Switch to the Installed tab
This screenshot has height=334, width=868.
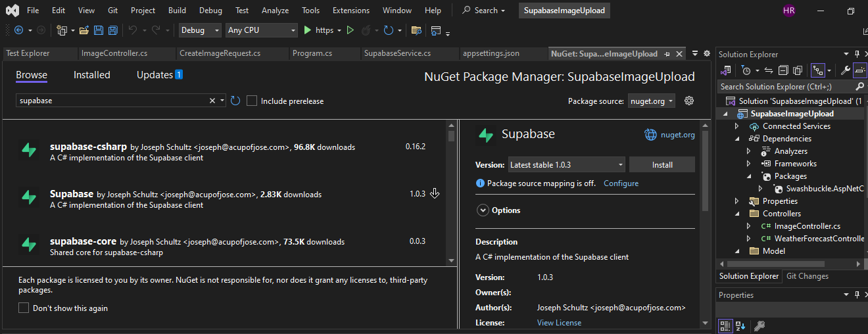(92, 75)
